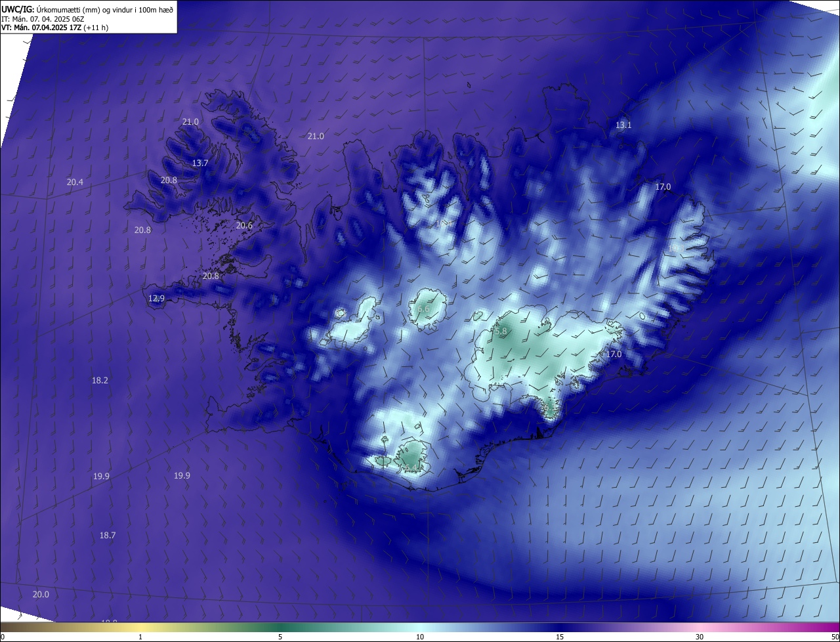Click the '20.4' value on the map
The height and width of the screenshot is (642, 840).
75,182
